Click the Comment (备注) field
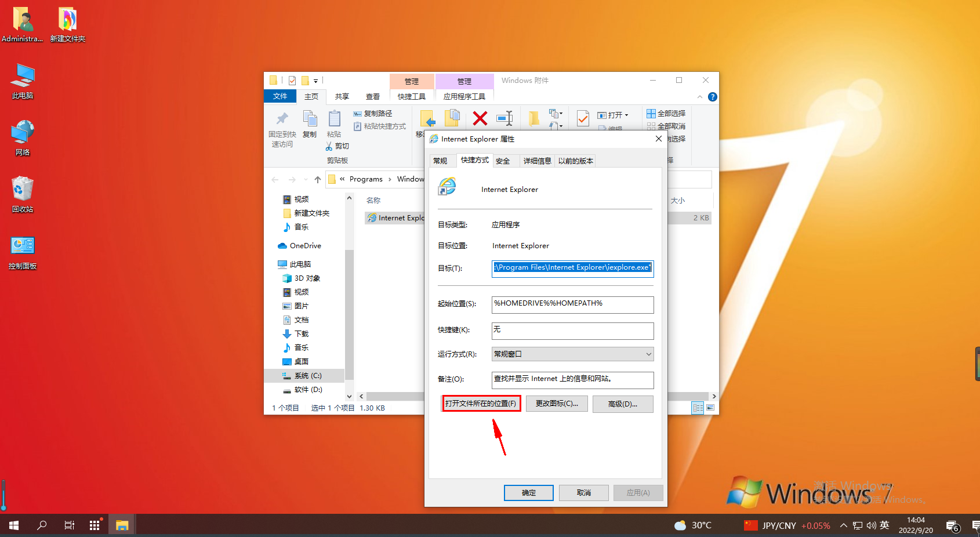Screen dimensions: 980x537 point(572,380)
